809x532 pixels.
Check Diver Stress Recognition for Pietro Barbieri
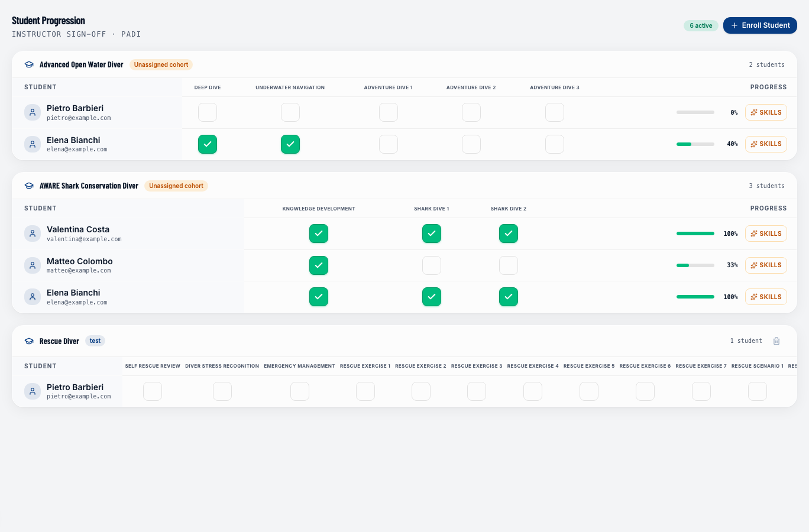coord(222,391)
